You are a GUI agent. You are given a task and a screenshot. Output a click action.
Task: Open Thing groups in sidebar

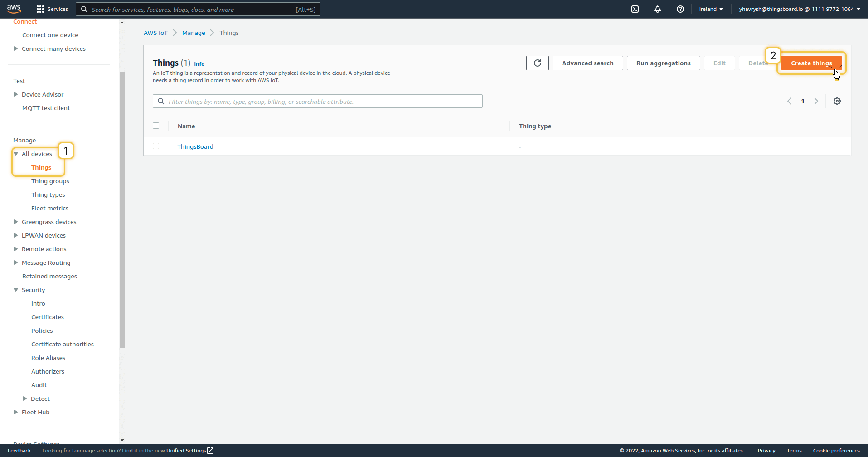(x=50, y=181)
